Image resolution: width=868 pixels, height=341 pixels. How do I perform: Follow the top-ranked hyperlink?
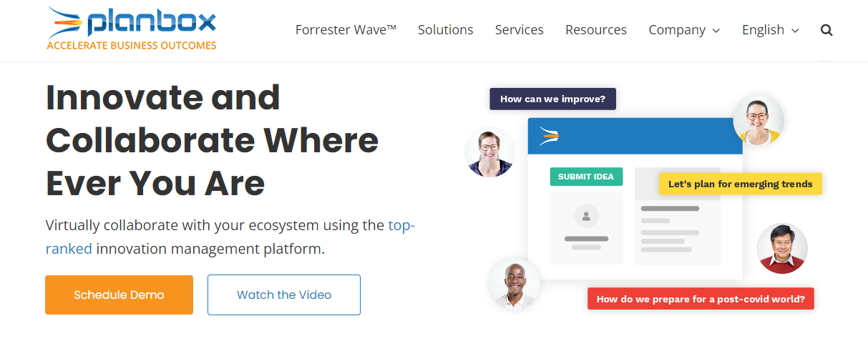(230, 237)
